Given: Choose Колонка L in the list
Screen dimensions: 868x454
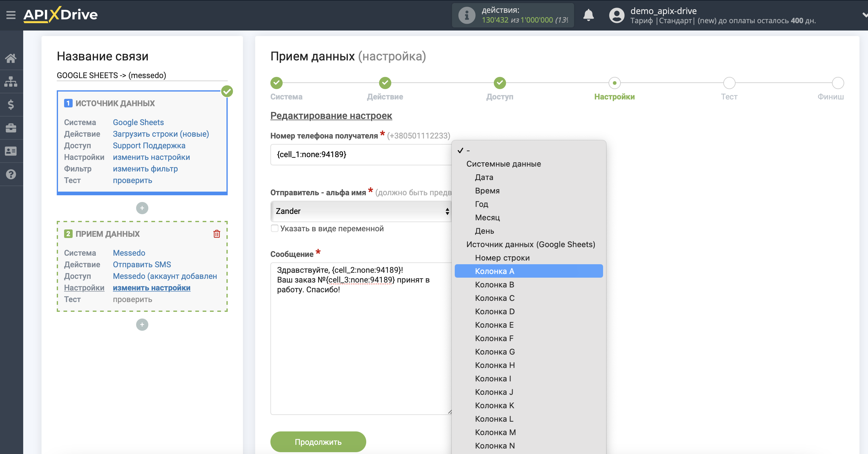Looking at the screenshot, I should 529,419.
